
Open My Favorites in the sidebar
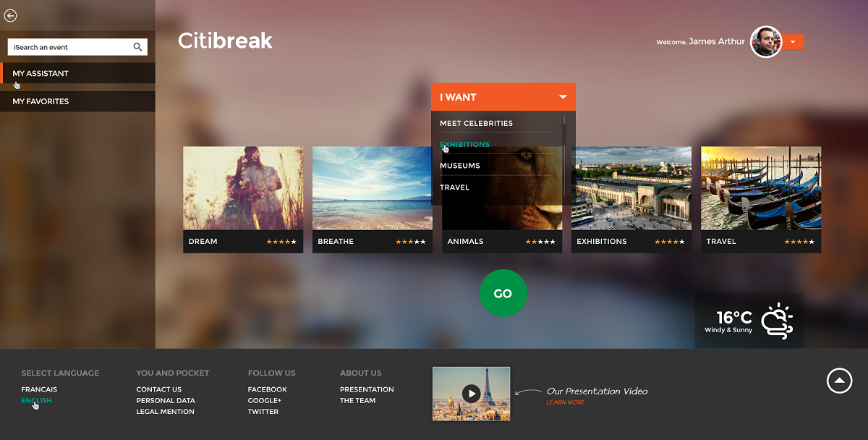(x=77, y=101)
